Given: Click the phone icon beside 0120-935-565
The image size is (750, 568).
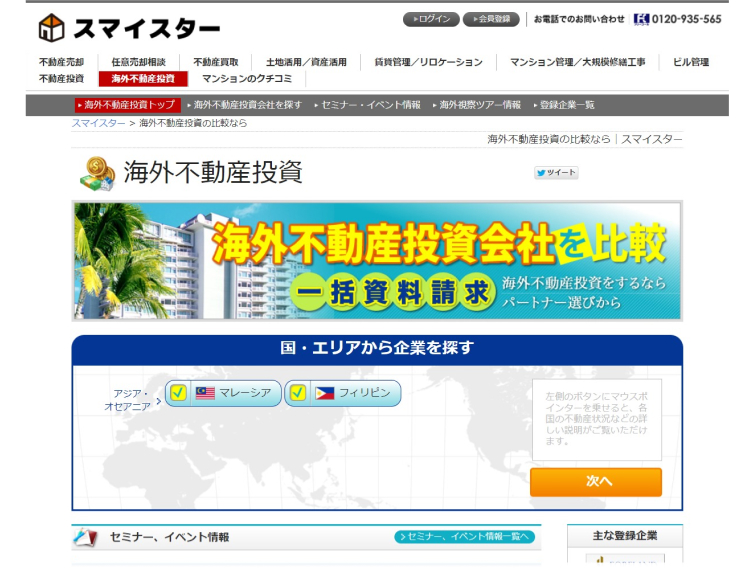Looking at the screenshot, I should (641, 19).
